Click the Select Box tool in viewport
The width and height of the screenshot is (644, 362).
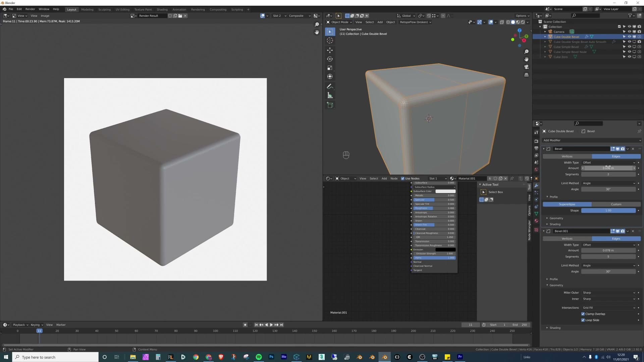pos(330,32)
